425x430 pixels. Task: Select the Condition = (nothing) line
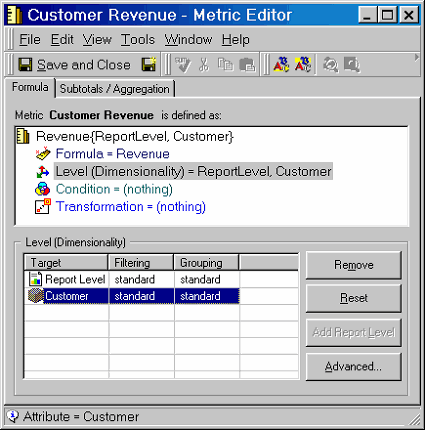[x=114, y=189]
